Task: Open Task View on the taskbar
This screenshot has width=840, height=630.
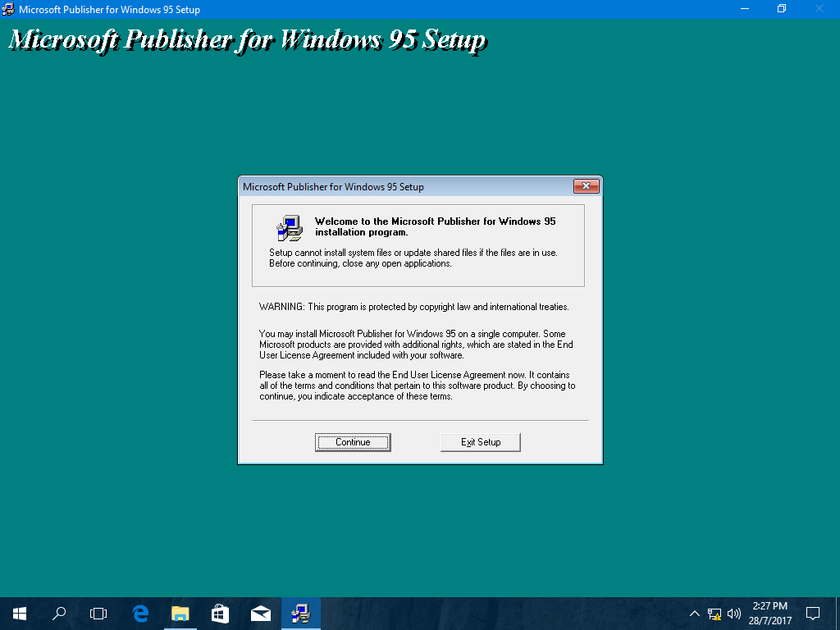Action: 98,614
